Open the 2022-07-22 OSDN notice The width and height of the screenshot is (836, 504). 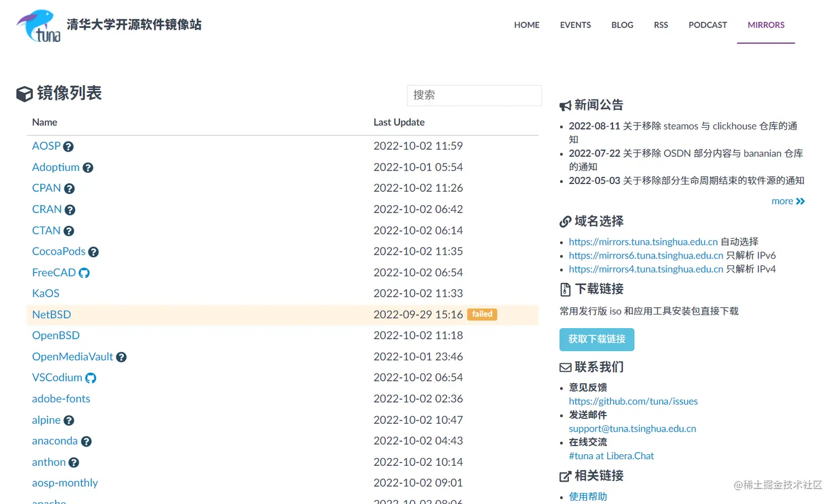click(686, 160)
